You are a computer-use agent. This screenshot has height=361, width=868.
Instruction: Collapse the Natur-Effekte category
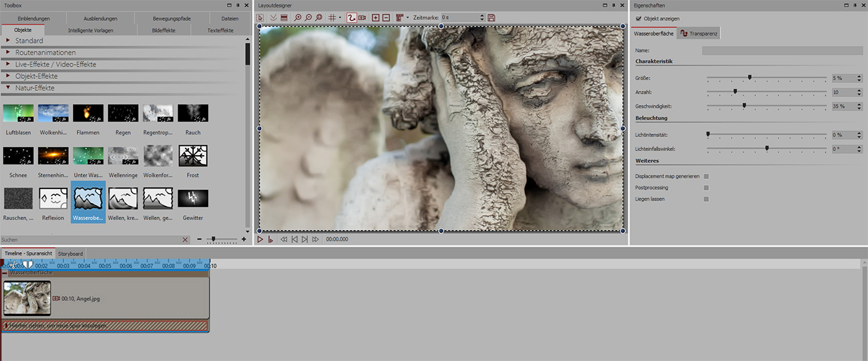pos(35,88)
